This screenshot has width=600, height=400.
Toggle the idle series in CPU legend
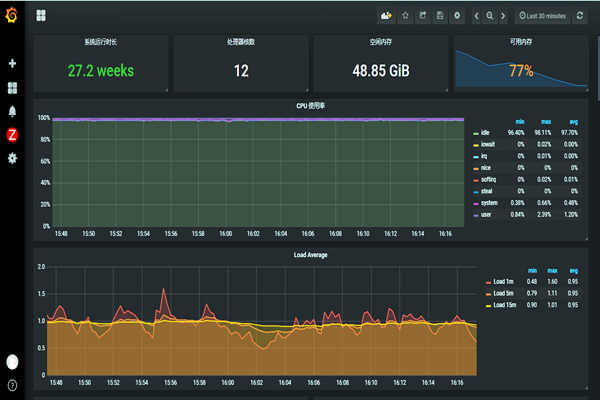484,132
